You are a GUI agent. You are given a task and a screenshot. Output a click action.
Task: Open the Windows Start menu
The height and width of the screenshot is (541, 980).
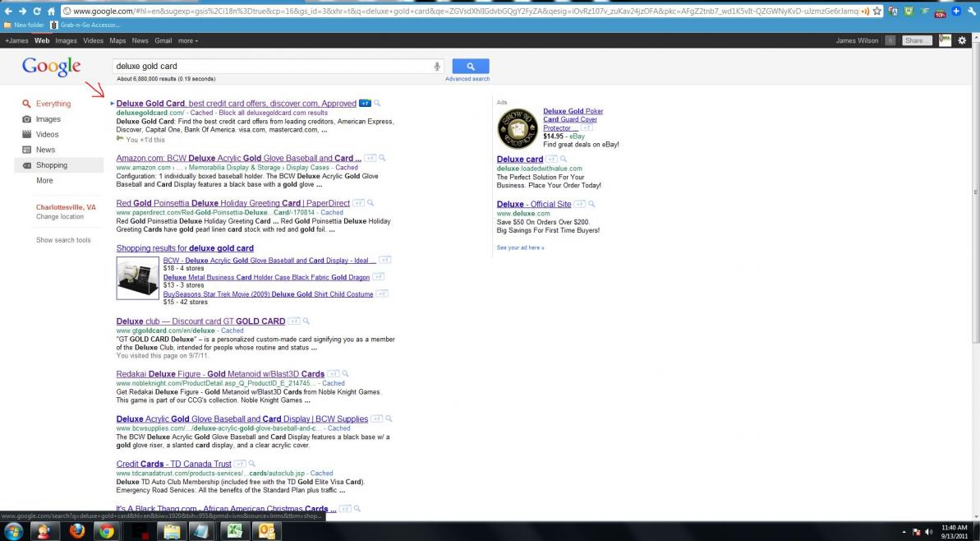pyautogui.click(x=13, y=532)
